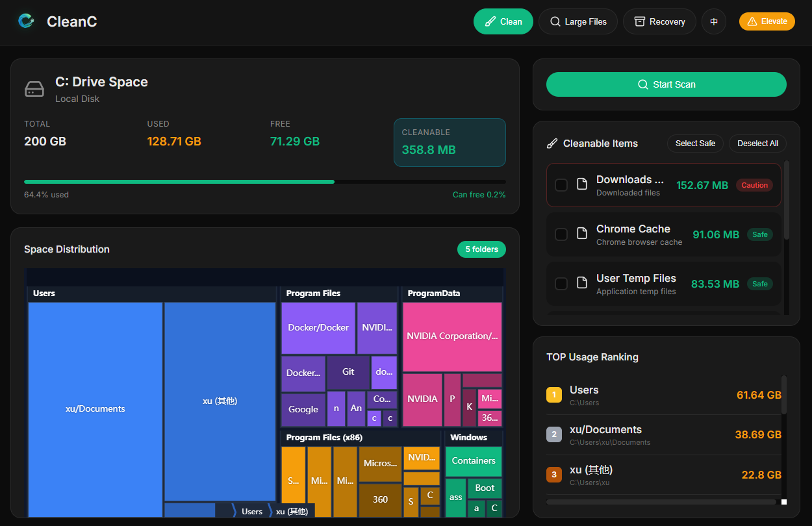Tick the Chrome Cache checkbox
Image resolution: width=812 pixels, height=526 pixels.
tap(561, 234)
